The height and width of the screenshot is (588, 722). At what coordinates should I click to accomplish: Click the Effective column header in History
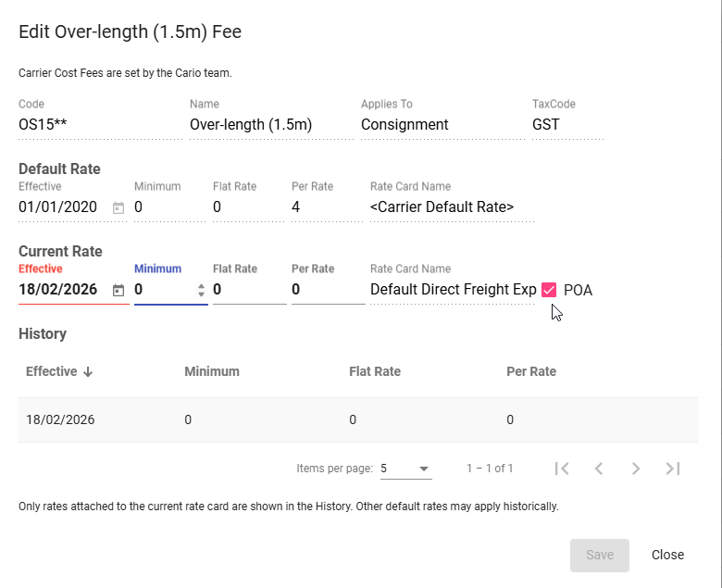click(51, 372)
